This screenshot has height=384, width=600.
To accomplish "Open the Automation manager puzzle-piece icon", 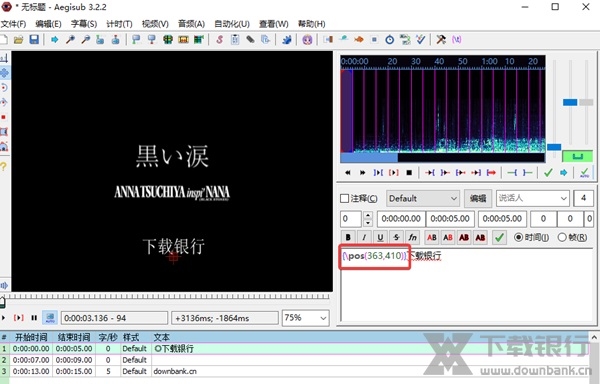I will (x=287, y=39).
